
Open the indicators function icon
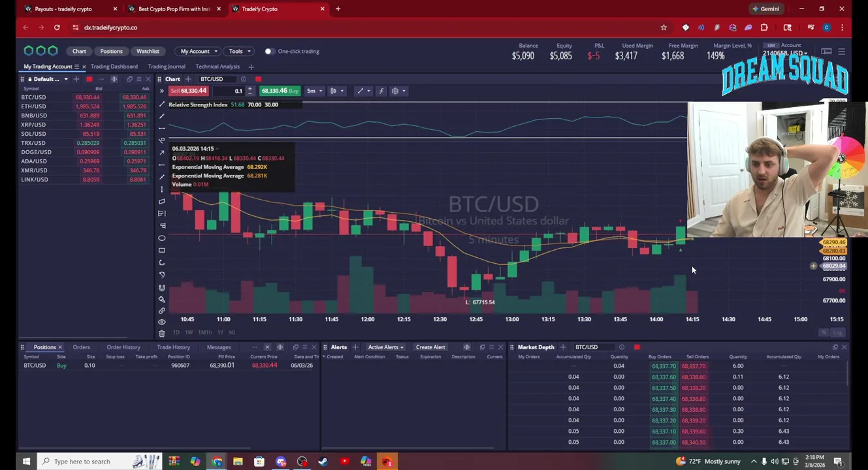381,91
